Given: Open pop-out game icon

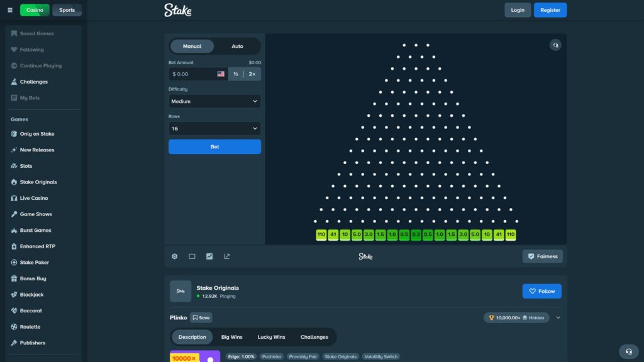Looking at the screenshot, I should coord(226,256).
